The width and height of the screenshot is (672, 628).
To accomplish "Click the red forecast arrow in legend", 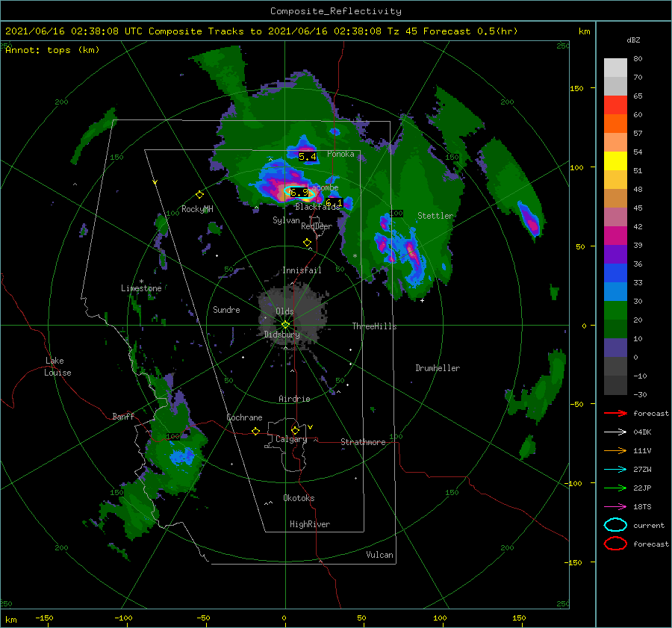I will point(615,413).
